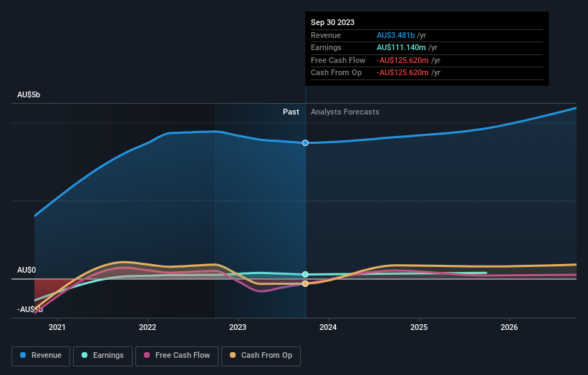This screenshot has width=588, height=375.
Task: Click the Sep 30 2023 tooltip date
Action: [x=332, y=22]
